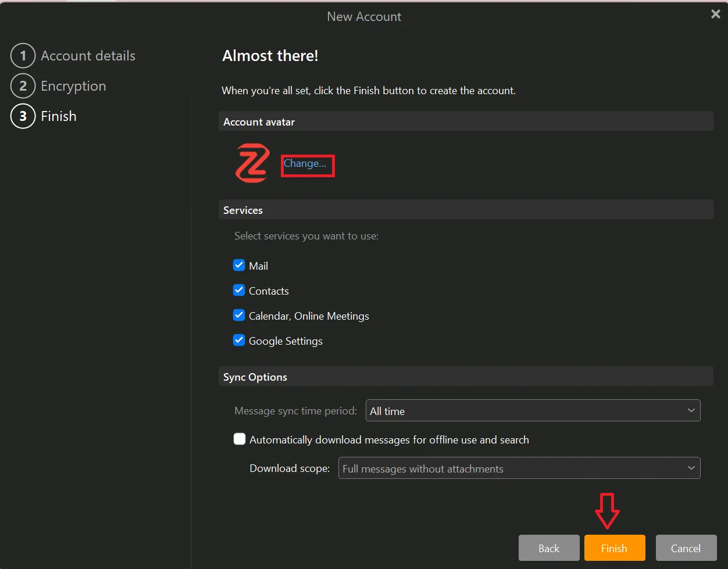Disable Calendar, Online Meetings checkbox
728x569 pixels.
[x=239, y=316]
